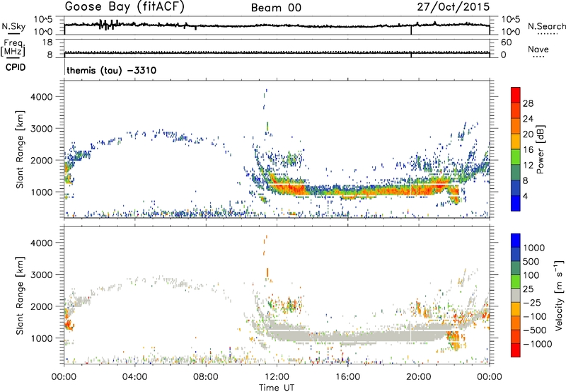566x392 pixels.
Task: Click the noise trace in the N.Sky panel
Action: (x=277, y=25)
